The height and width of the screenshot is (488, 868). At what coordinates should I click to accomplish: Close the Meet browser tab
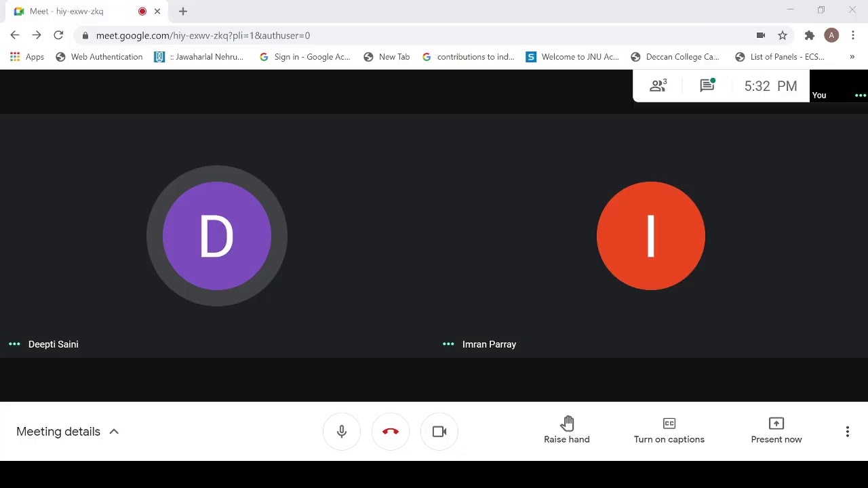coord(157,12)
